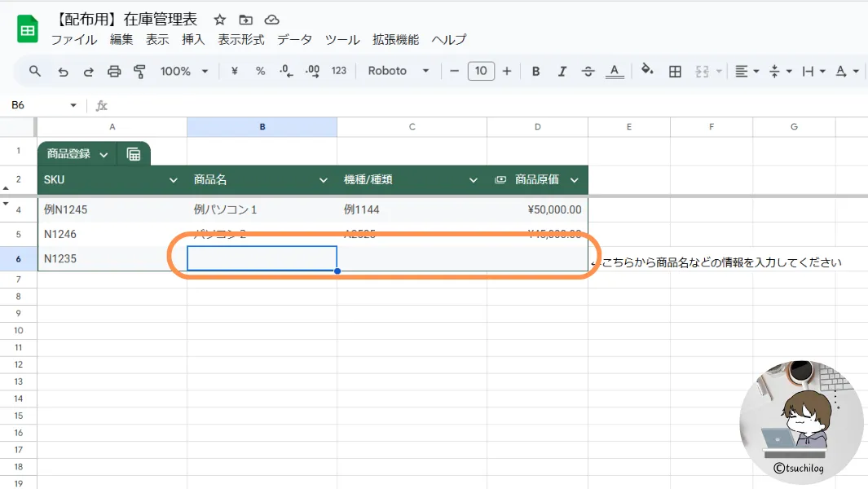Open the 拡張機能 menu
The height and width of the screenshot is (489, 868).
pyautogui.click(x=395, y=40)
